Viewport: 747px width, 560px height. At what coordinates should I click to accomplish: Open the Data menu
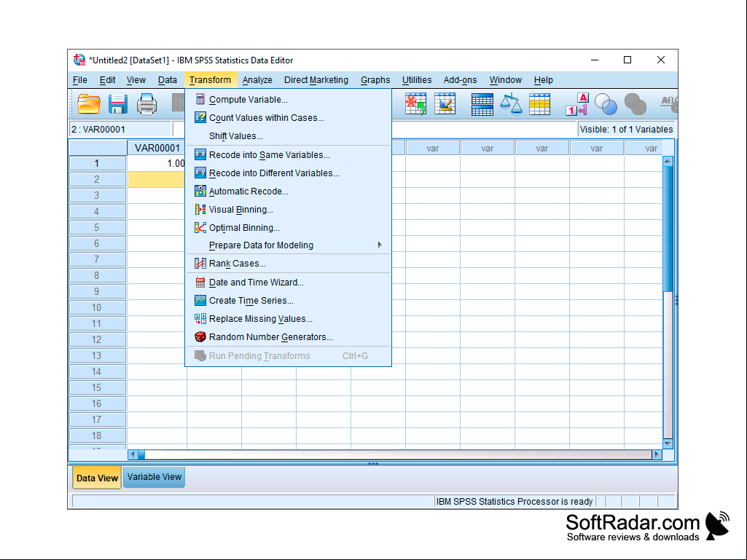[167, 80]
